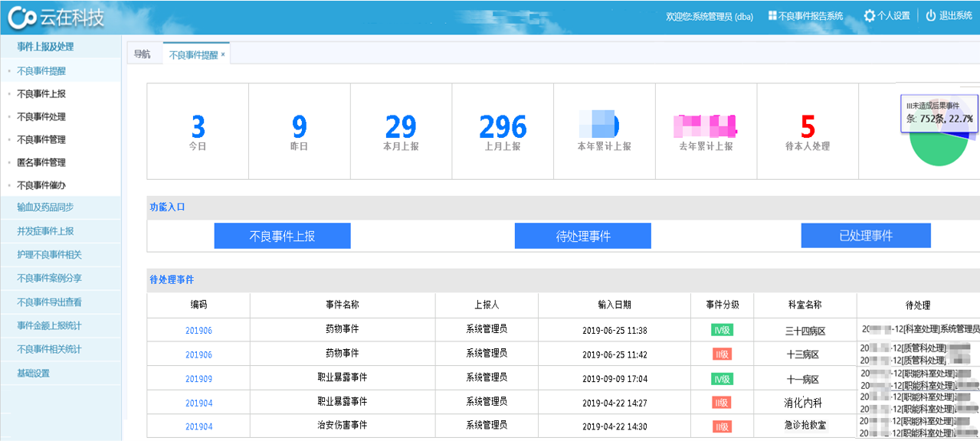Image resolution: width=980 pixels, height=441 pixels.
Task: Open 匿名事件管理 sidebar item
Action: [41, 162]
